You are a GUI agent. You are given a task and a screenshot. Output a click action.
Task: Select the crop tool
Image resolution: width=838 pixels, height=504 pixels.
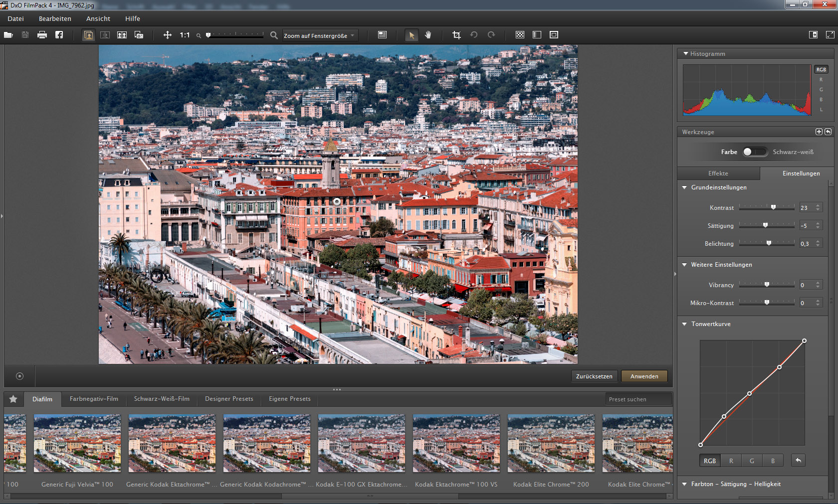click(x=456, y=35)
